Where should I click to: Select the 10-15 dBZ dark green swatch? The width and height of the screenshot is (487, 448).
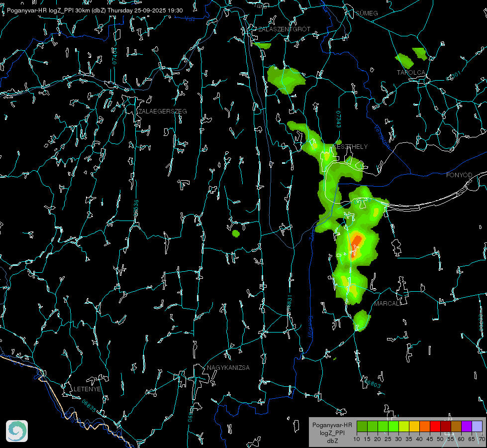point(362,426)
